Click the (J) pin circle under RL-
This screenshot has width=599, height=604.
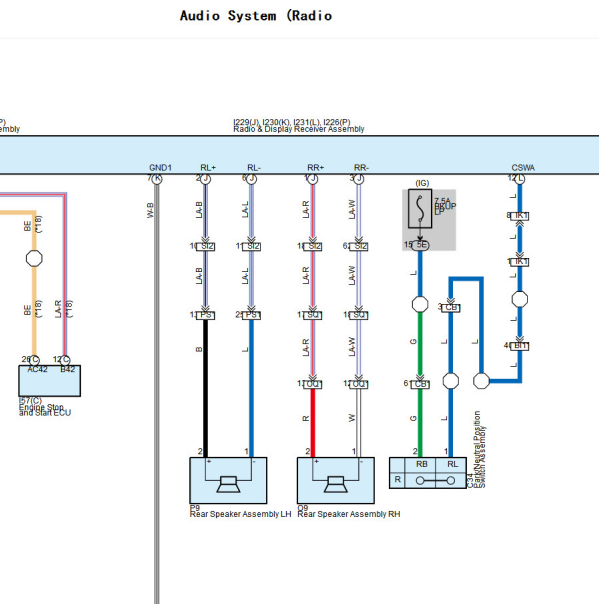(252, 179)
